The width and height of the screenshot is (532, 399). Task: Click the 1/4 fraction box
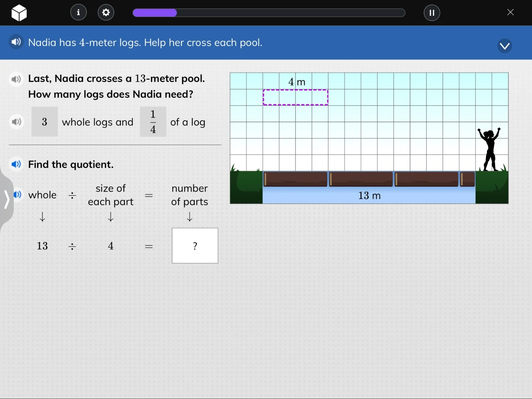(153, 122)
